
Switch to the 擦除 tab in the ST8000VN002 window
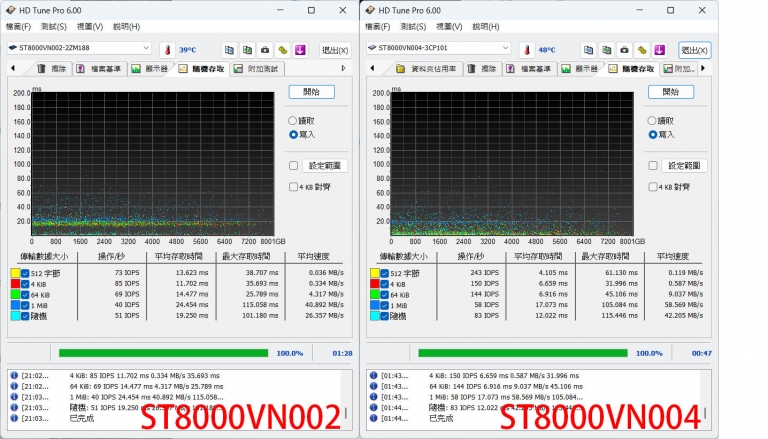(x=52, y=69)
